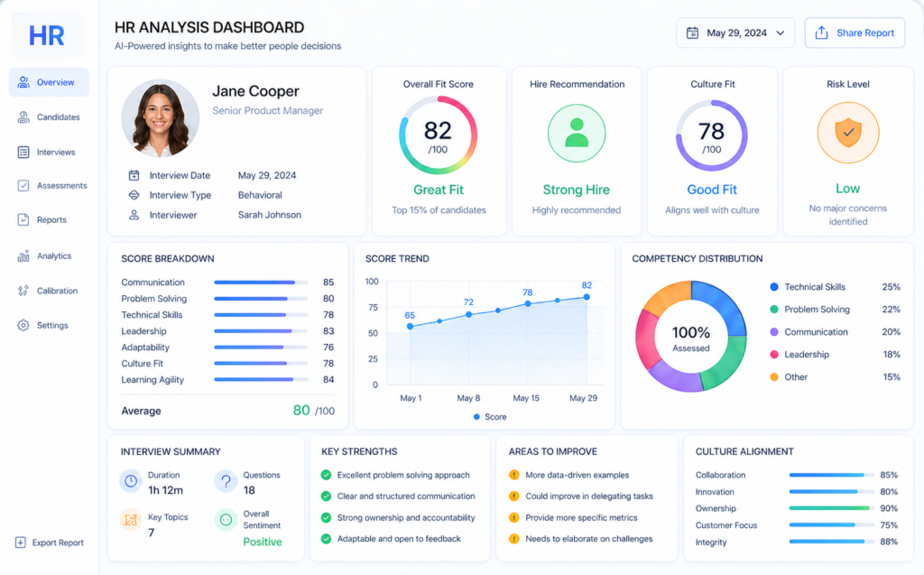Viewport: 924px width, 575px height.
Task: Click the Senior Product Manager title
Action: pyautogui.click(x=267, y=111)
